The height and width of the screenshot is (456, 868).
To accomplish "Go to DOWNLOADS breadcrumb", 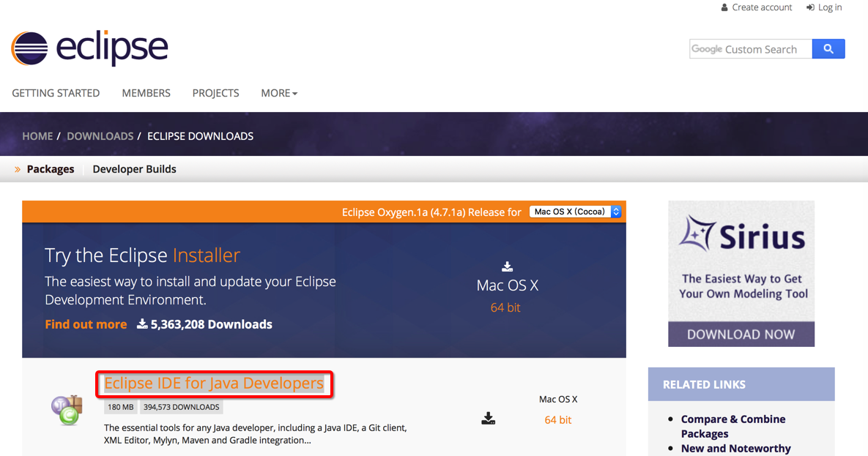I will 100,136.
